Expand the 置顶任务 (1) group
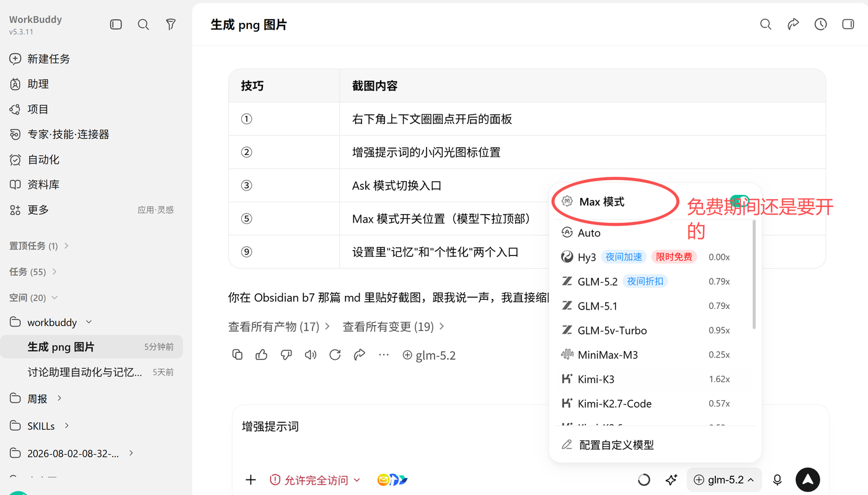 click(x=38, y=246)
